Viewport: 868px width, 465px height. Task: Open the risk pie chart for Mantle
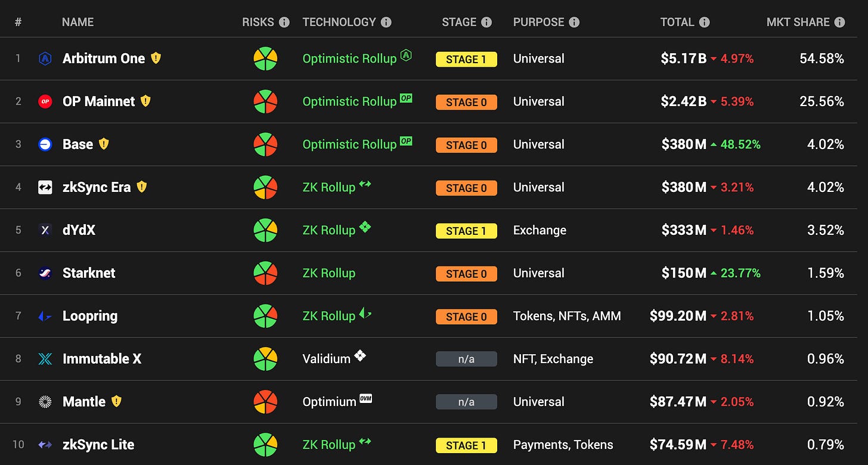(265, 402)
